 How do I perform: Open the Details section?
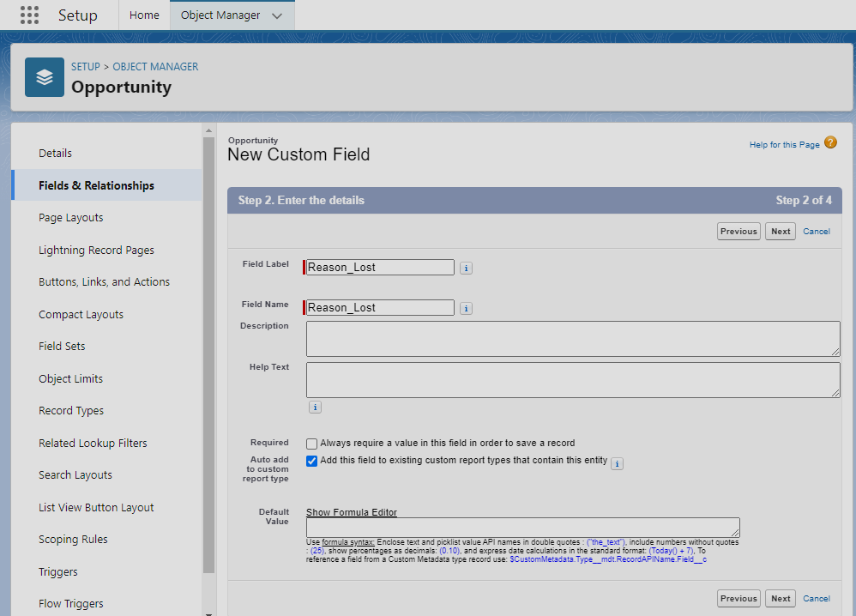(55, 153)
